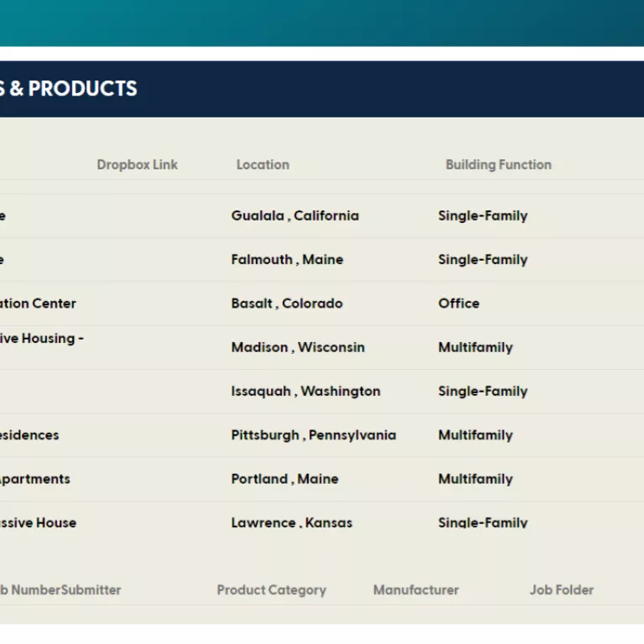Click the Basalt, Colorado location
The width and height of the screenshot is (644, 644).
pos(287,304)
